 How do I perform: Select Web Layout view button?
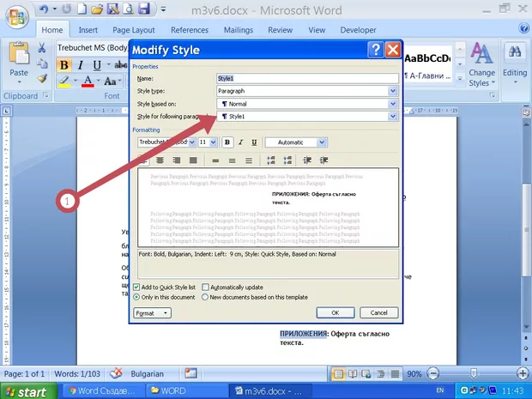click(366, 374)
